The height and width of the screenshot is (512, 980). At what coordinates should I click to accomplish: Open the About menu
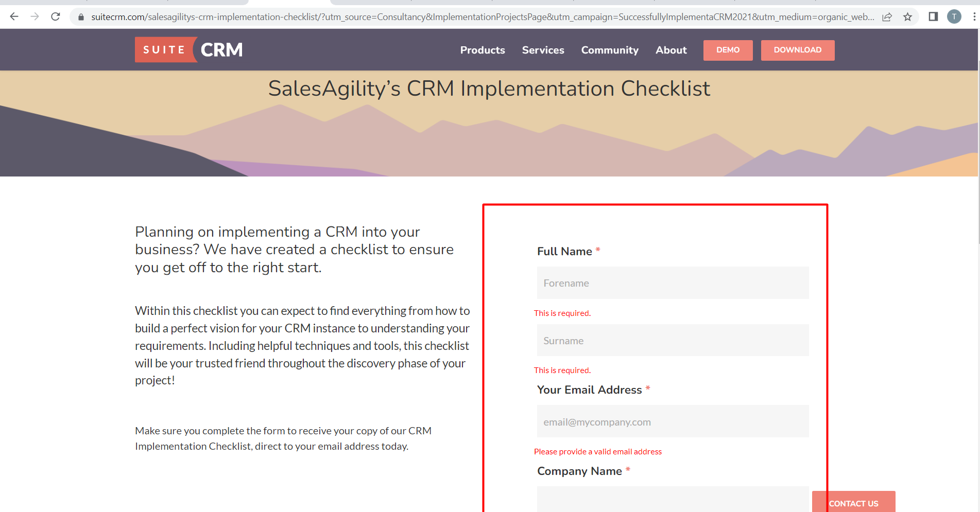pyautogui.click(x=671, y=50)
